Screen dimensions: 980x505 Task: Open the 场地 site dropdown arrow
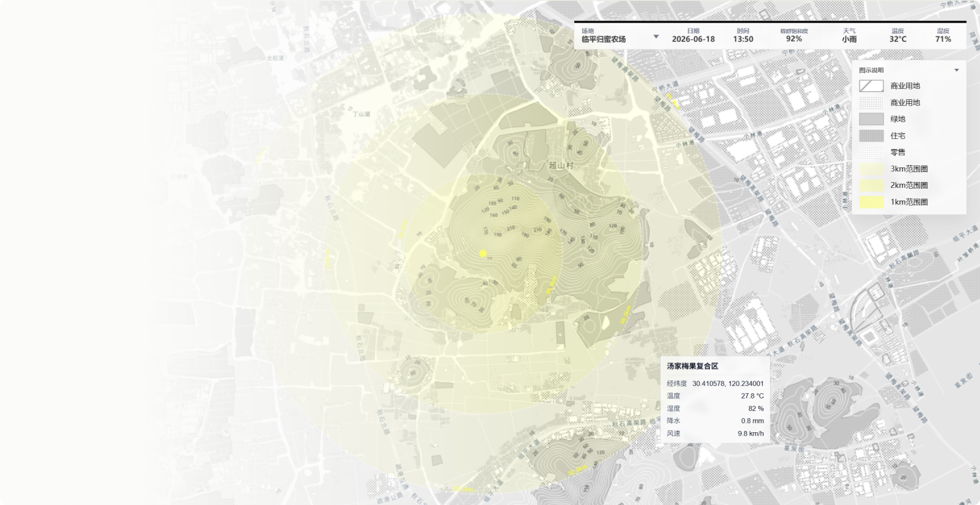(656, 36)
